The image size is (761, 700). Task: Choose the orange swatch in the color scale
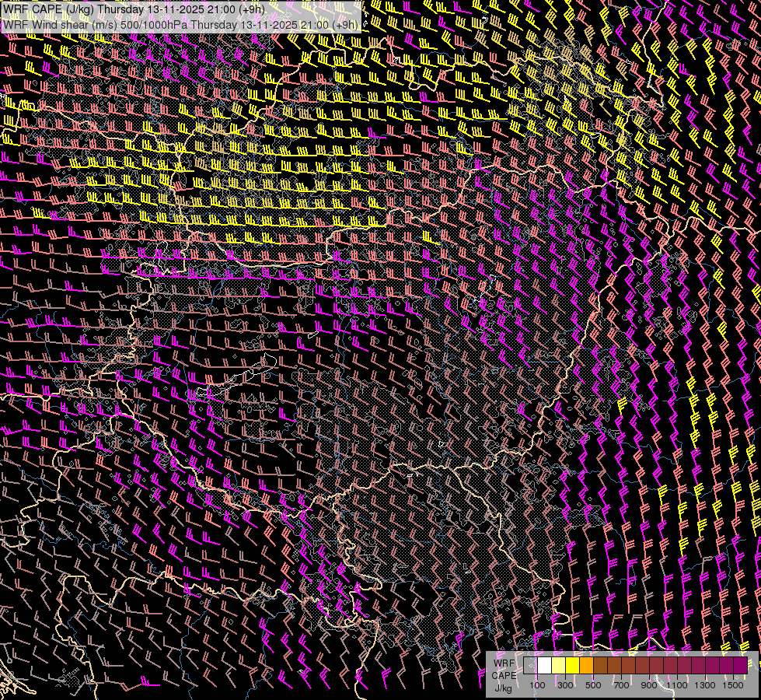click(586, 666)
